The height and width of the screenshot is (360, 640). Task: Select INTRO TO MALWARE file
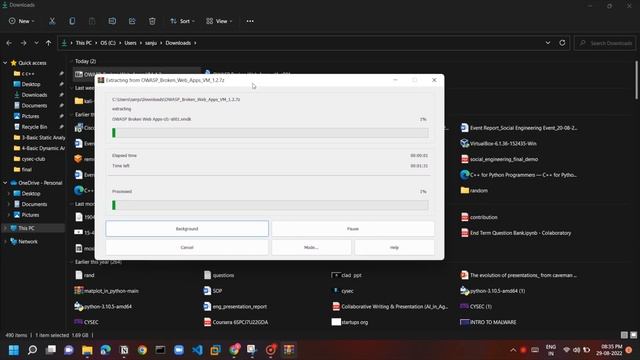point(488,322)
